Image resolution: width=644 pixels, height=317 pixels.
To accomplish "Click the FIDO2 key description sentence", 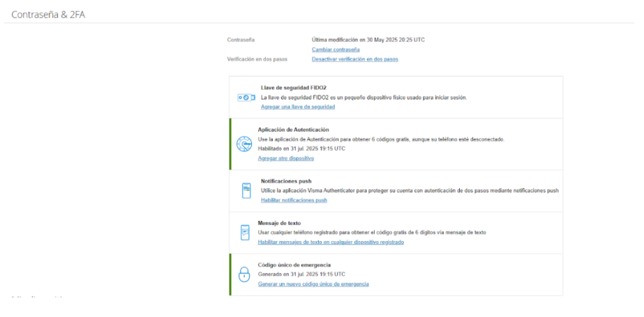I will coord(364,98).
